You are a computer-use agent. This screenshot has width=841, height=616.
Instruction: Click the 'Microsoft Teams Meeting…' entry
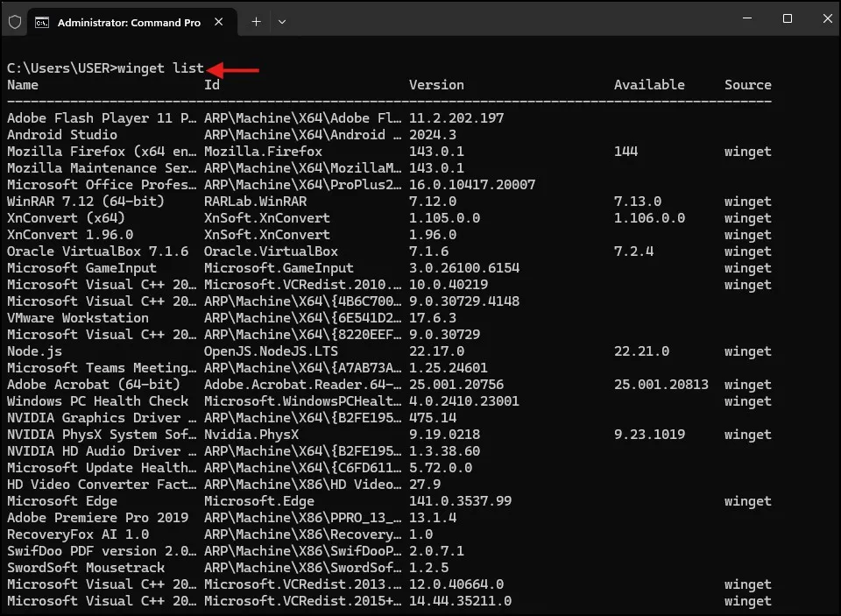102,367
